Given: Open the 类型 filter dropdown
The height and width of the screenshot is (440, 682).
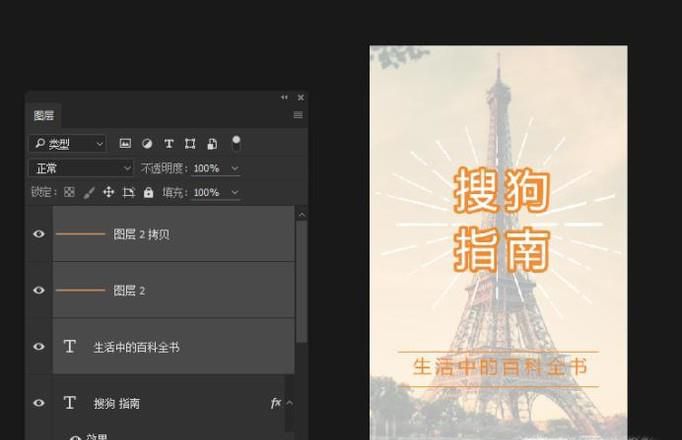Looking at the screenshot, I should pos(67,143).
